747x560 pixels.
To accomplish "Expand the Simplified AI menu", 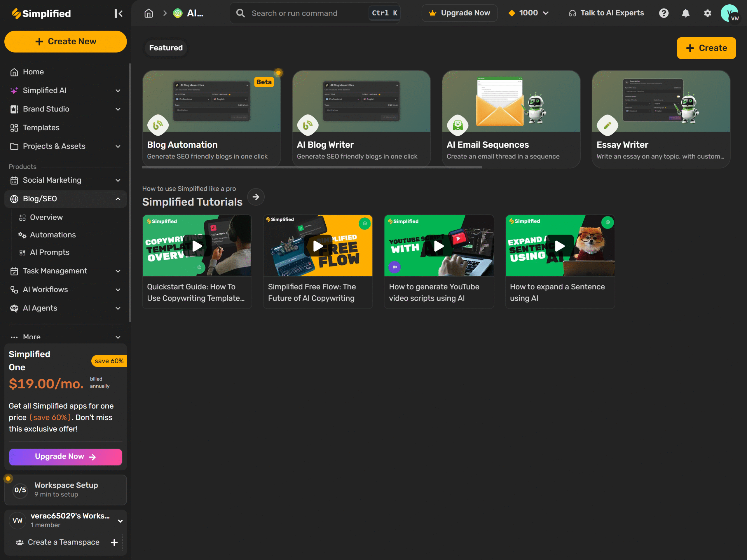I will [x=118, y=90].
